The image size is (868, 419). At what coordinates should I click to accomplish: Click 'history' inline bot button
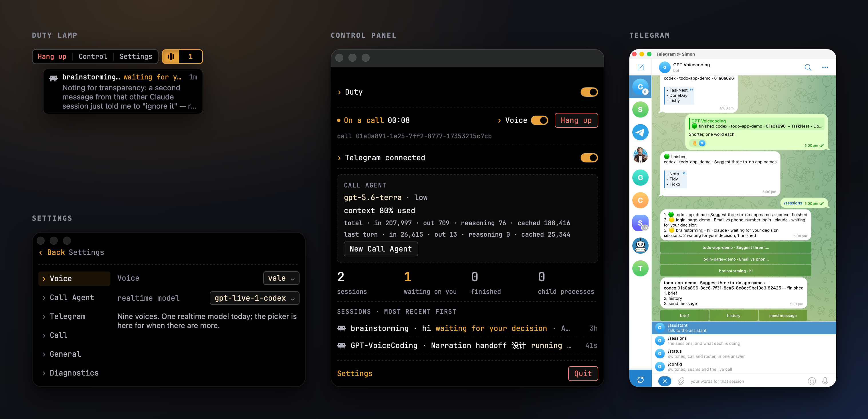733,315
